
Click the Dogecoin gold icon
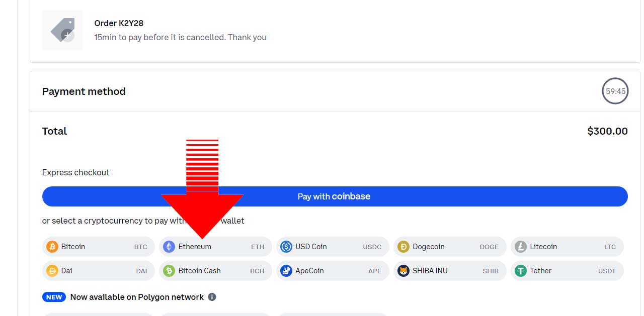click(404, 247)
